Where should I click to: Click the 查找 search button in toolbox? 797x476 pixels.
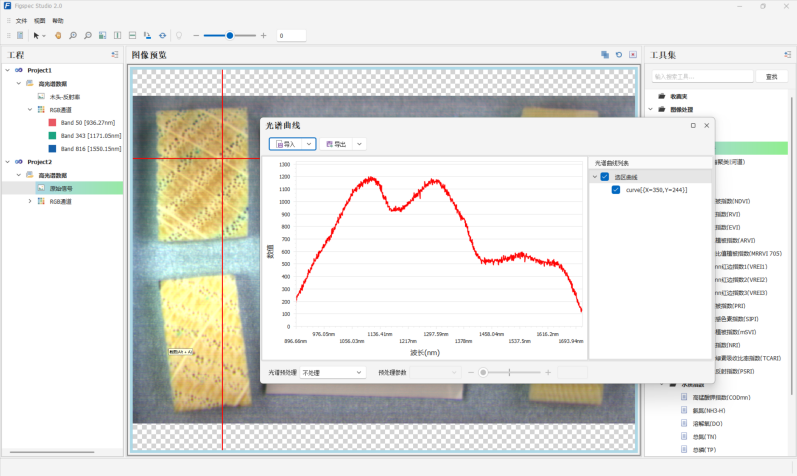[770, 76]
